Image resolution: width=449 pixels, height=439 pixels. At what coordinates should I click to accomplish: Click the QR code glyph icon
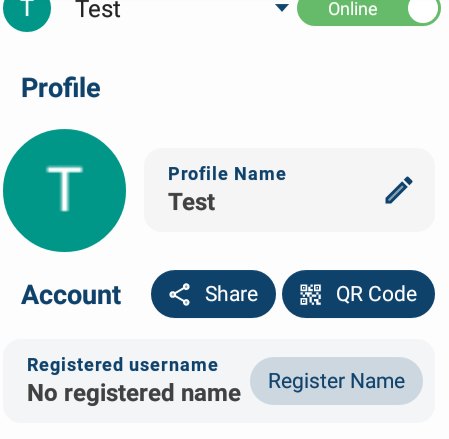tap(310, 294)
